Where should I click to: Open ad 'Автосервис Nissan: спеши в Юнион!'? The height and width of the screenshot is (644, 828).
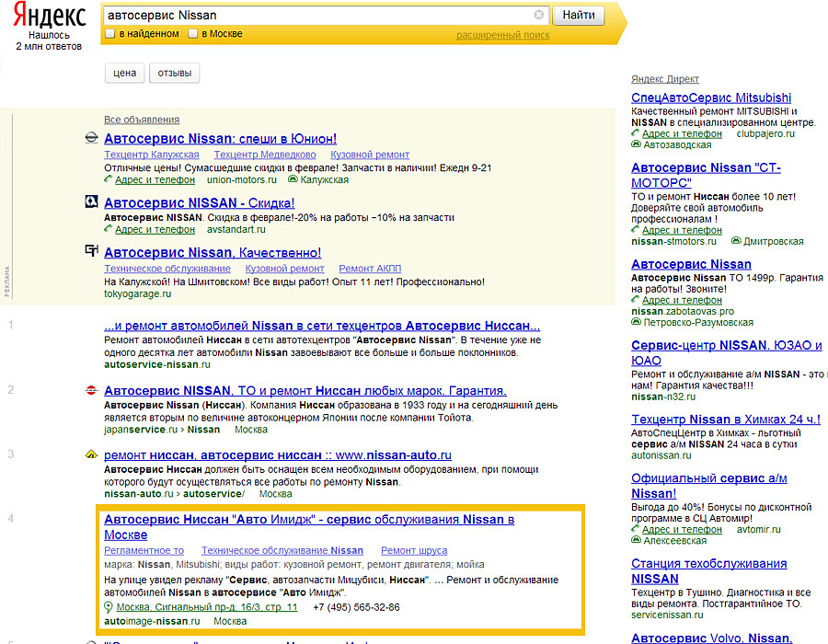click(x=220, y=139)
